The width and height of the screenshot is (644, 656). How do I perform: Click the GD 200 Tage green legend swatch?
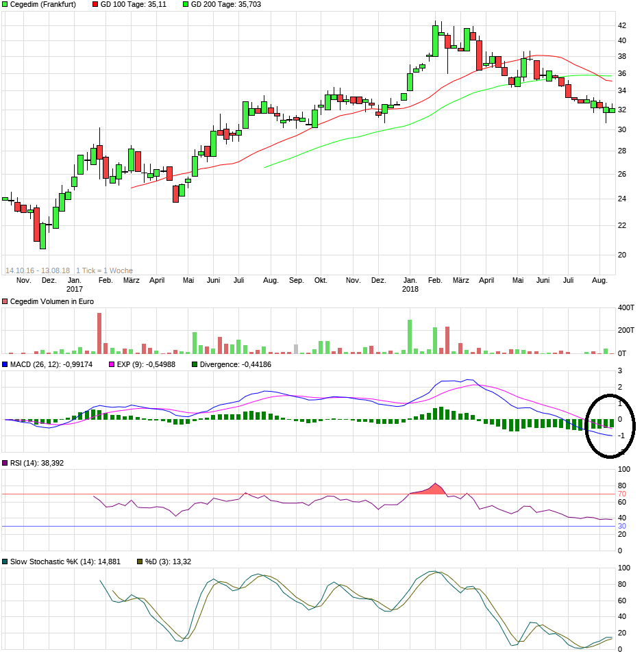point(186,5)
